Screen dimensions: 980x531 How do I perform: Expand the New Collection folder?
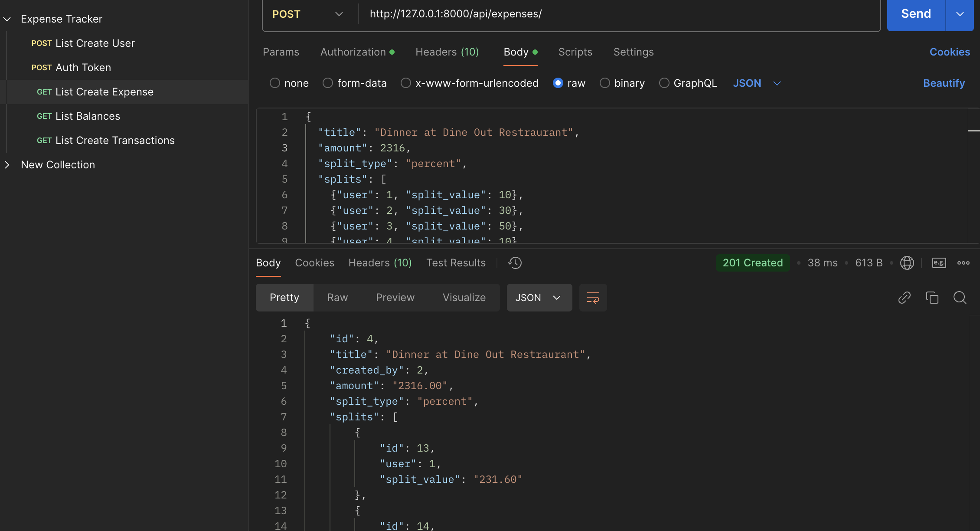[7, 165]
